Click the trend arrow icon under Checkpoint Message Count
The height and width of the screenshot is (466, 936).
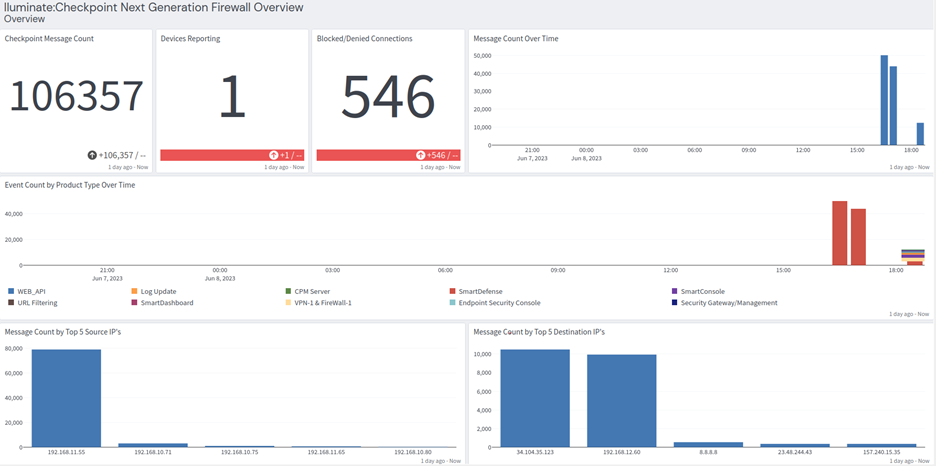(93, 155)
